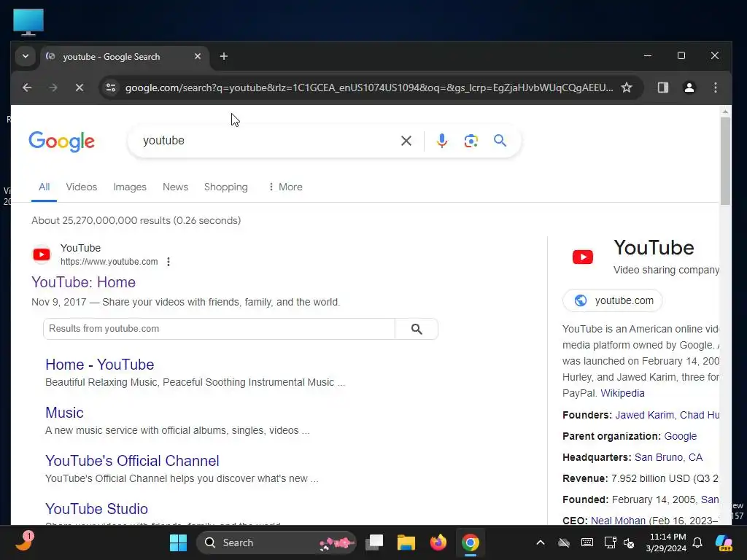The image size is (747, 560).
Task: Launch Firefox from taskbar
Action: (438, 542)
